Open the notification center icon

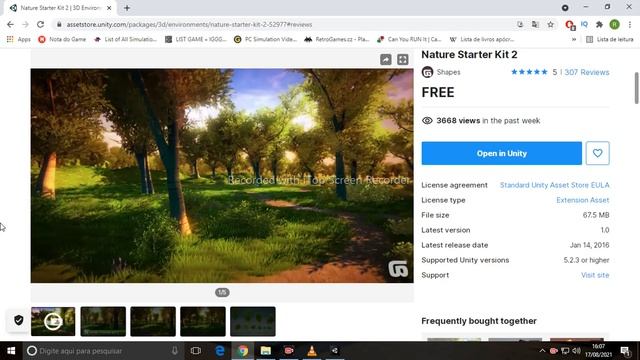(x=625, y=351)
